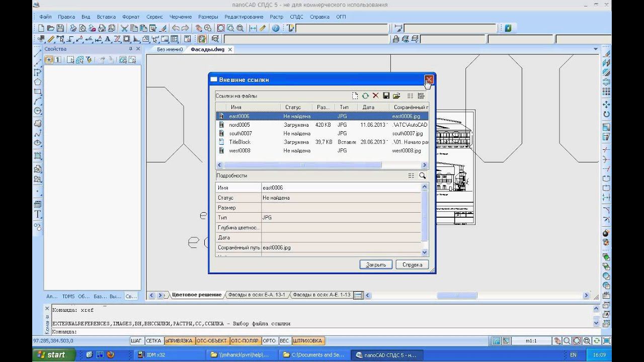Select the nord0005 file row

tap(239, 125)
